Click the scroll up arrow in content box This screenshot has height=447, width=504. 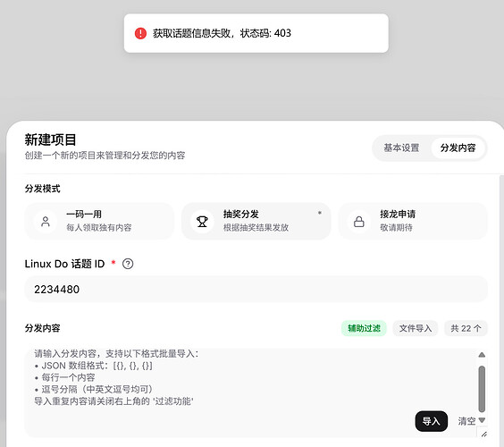click(482, 355)
